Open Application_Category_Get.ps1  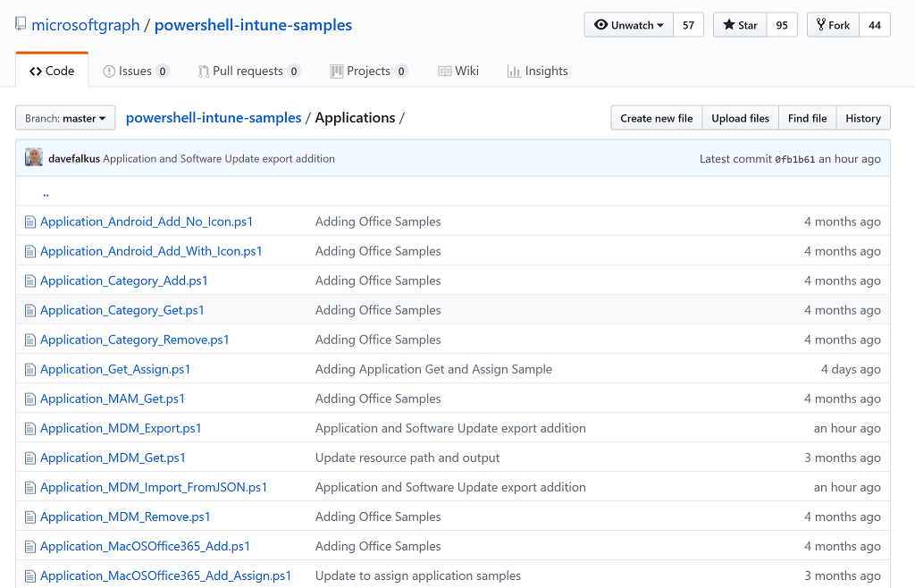(122, 310)
